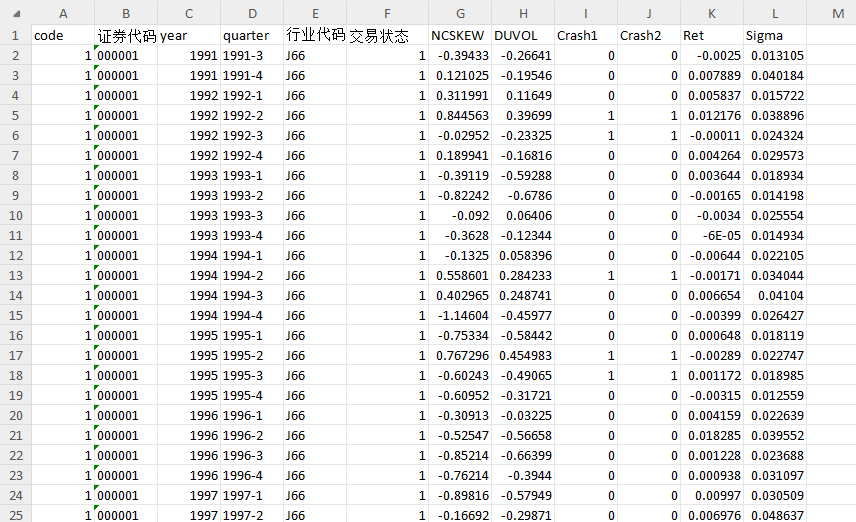Click the Sigma header cell

click(775, 35)
